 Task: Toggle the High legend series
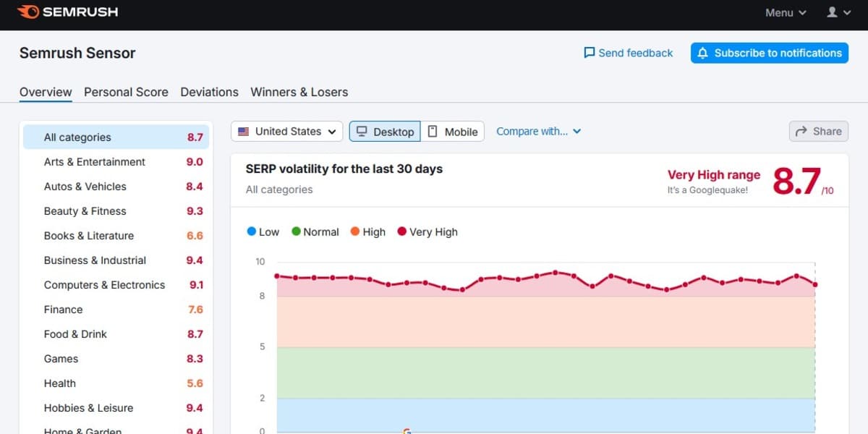coord(367,231)
